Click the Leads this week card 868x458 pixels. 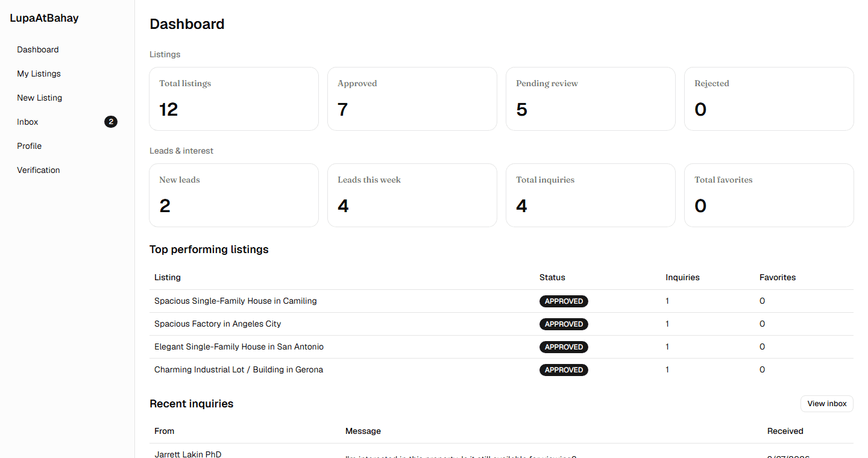[412, 195]
